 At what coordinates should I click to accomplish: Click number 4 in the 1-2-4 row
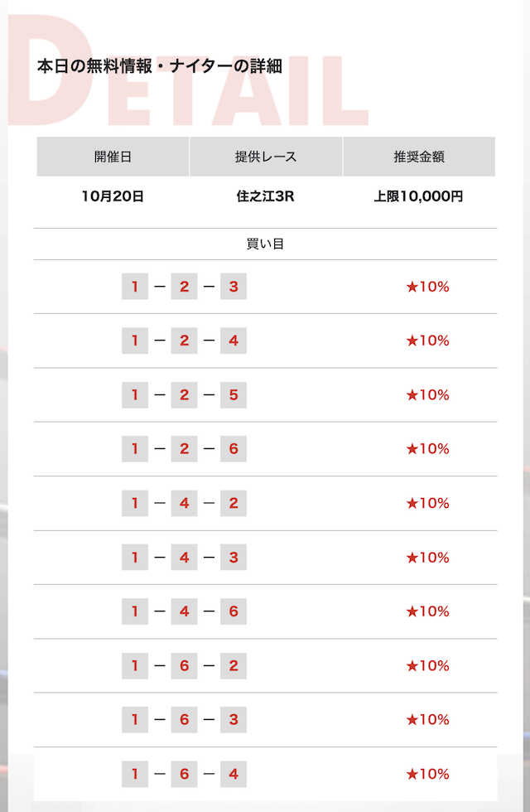[x=234, y=341]
